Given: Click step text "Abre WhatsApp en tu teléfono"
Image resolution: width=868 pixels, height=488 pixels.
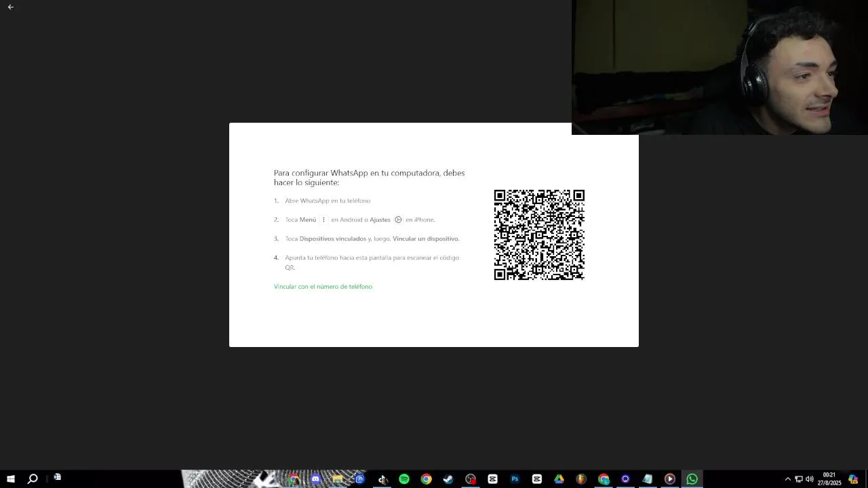Looking at the screenshot, I should pyautogui.click(x=328, y=201).
